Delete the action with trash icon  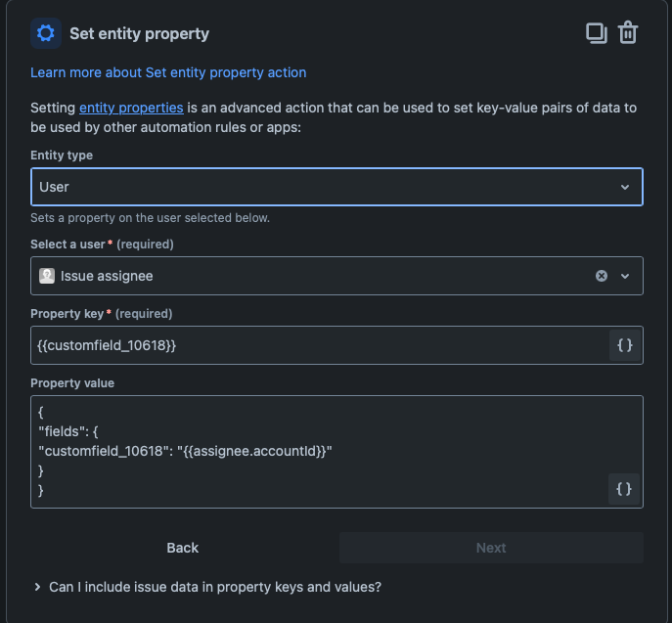click(628, 32)
